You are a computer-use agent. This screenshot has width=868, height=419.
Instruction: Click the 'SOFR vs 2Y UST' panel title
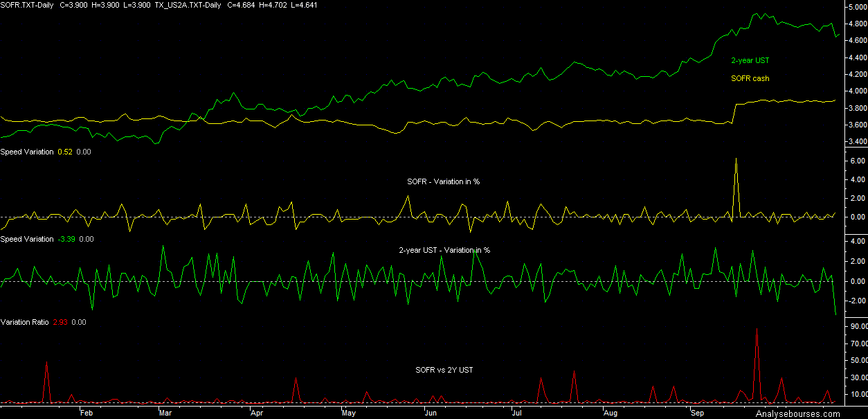[444, 371]
